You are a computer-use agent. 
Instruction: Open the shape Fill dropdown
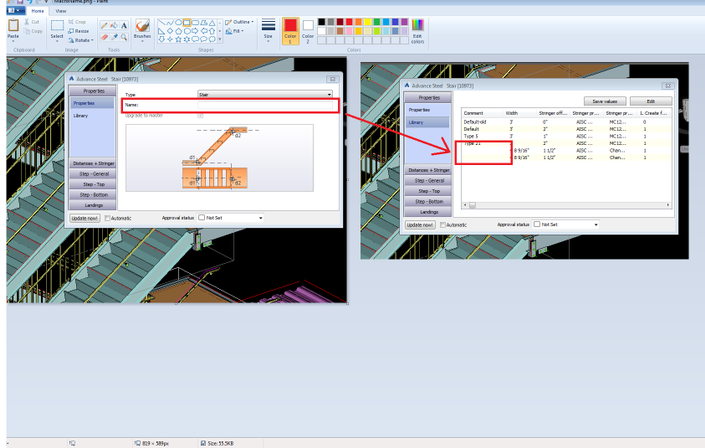[x=234, y=31]
